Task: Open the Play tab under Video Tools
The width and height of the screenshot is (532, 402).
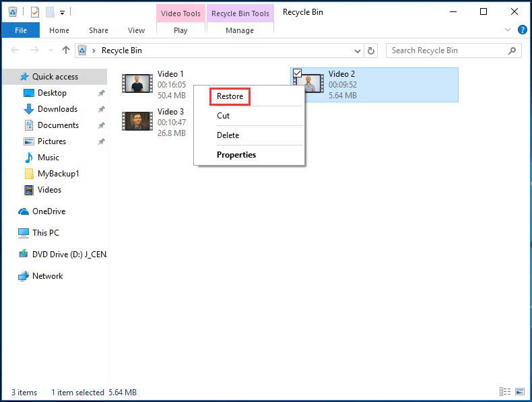Action: (x=180, y=30)
